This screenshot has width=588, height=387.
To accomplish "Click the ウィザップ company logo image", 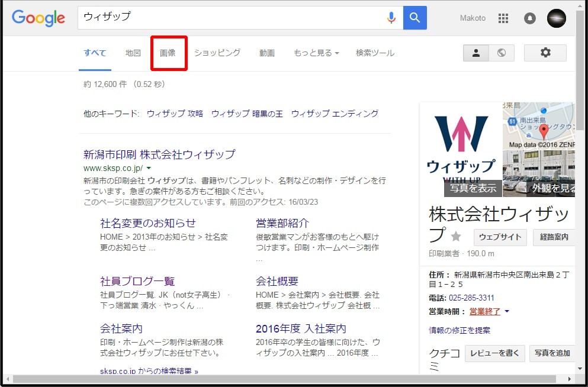I will point(461,149).
